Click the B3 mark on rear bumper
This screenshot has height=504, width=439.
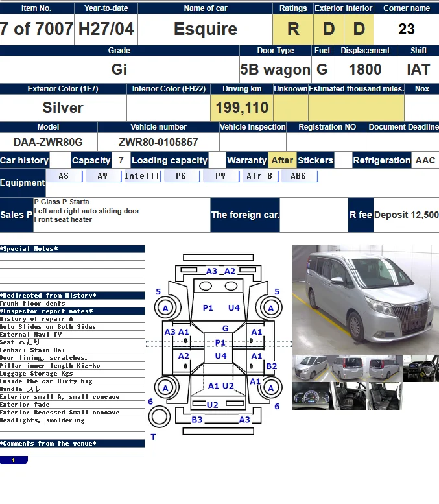coord(196,420)
